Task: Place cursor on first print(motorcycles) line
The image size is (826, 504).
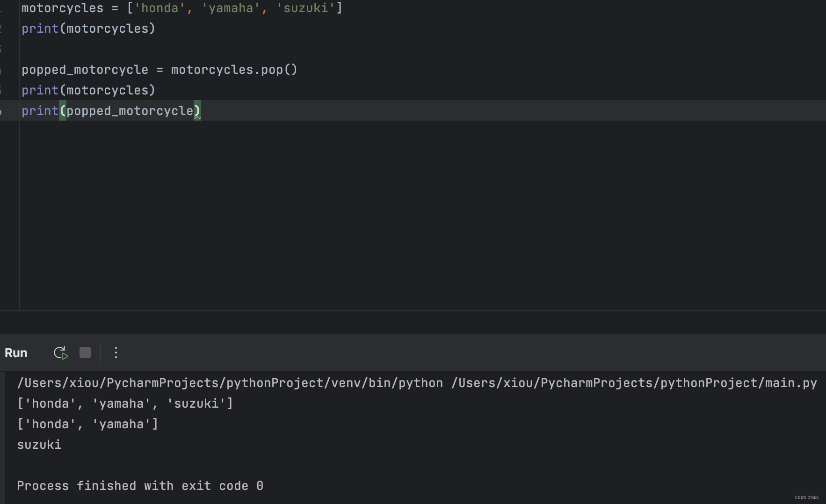Action: [88, 29]
